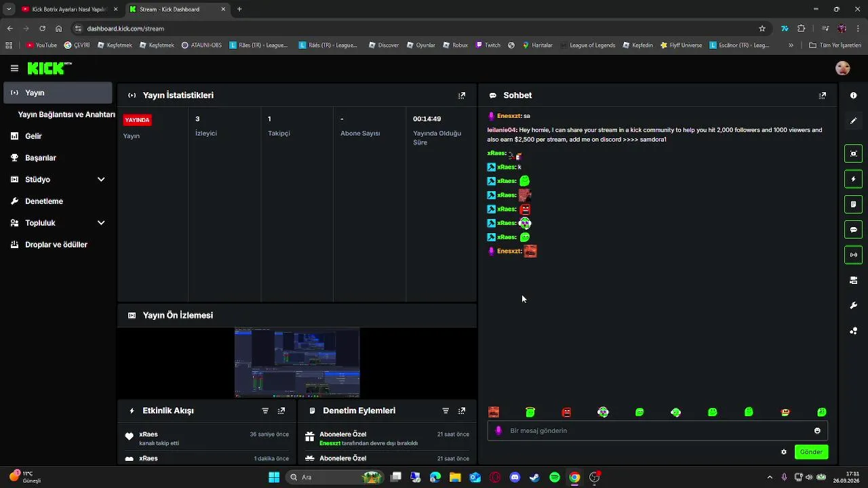Pop out the Yayın İstatistikleri panel

click(x=462, y=96)
